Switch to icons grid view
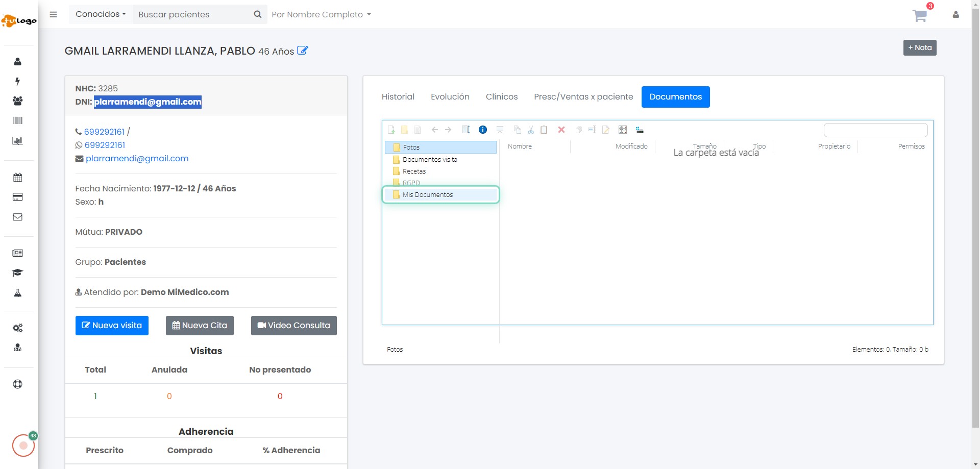The image size is (980, 469). (x=623, y=130)
